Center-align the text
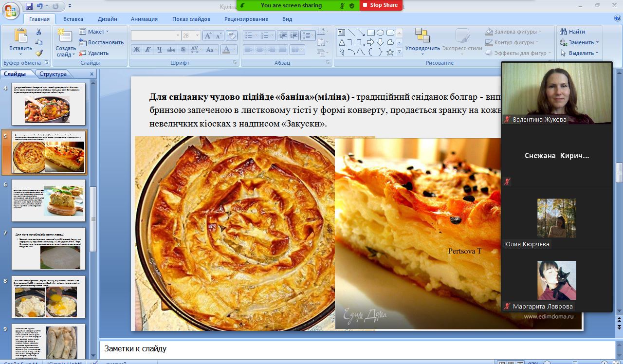This screenshot has height=364, width=623. pyautogui.click(x=260, y=49)
